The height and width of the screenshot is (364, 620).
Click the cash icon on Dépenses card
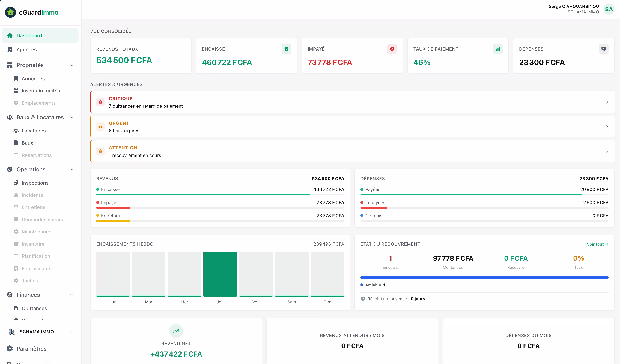[603, 49]
